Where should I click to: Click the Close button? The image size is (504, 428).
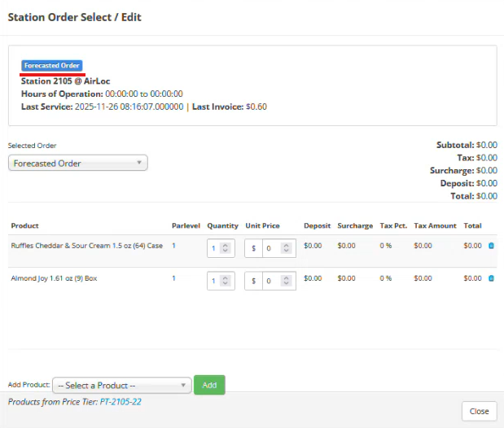click(479, 411)
